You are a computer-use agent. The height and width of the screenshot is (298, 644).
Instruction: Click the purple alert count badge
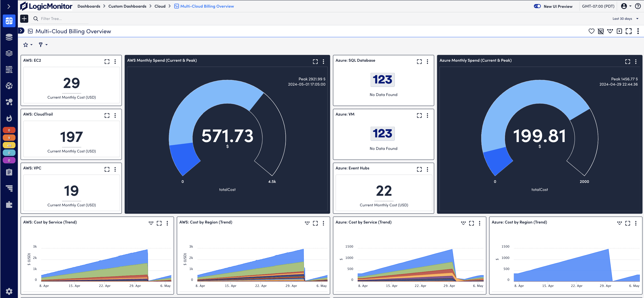click(x=9, y=160)
